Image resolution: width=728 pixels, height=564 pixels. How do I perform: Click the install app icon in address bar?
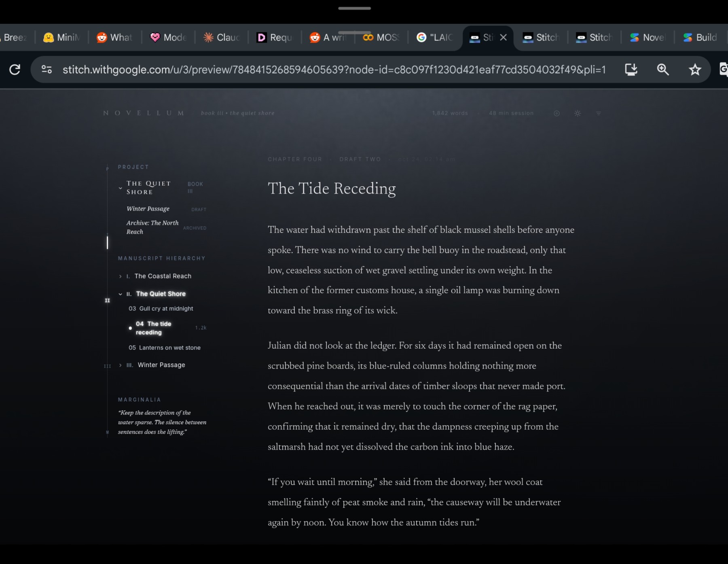(631, 70)
